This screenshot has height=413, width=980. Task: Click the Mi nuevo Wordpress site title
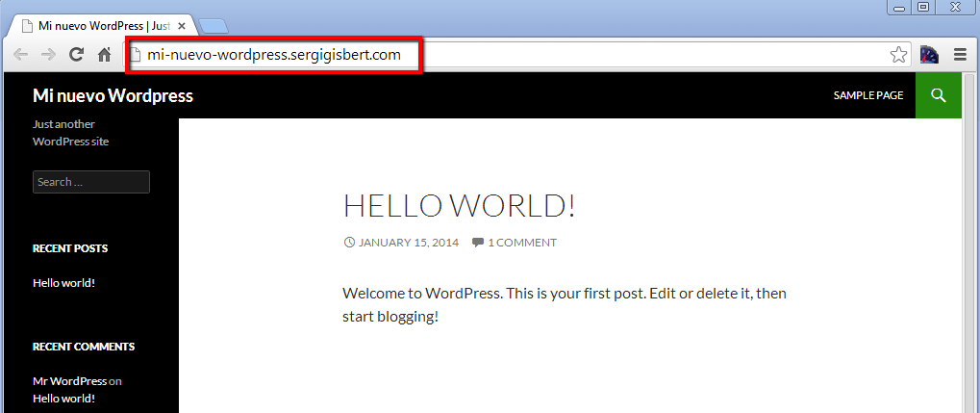pyautogui.click(x=113, y=95)
